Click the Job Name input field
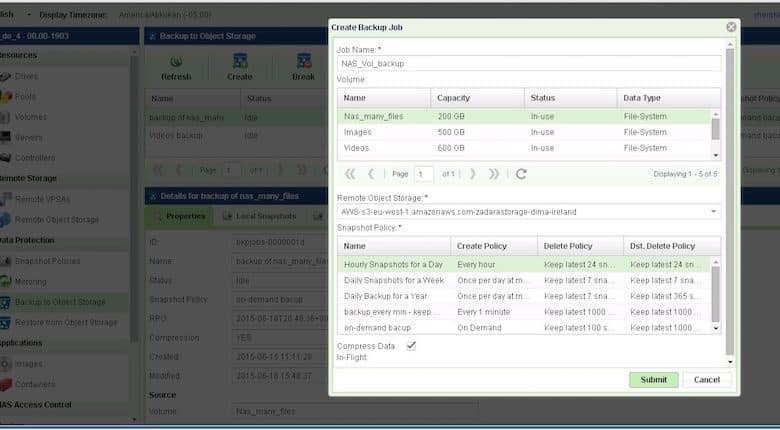Viewport: 780px width, 430px height. (x=529, y=64)
